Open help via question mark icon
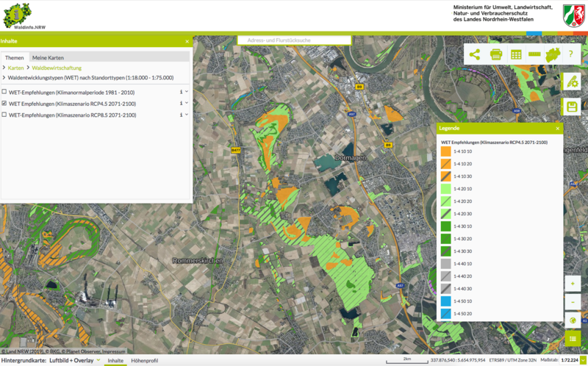Viewport: 588px width, 366px height. point(571,54)
